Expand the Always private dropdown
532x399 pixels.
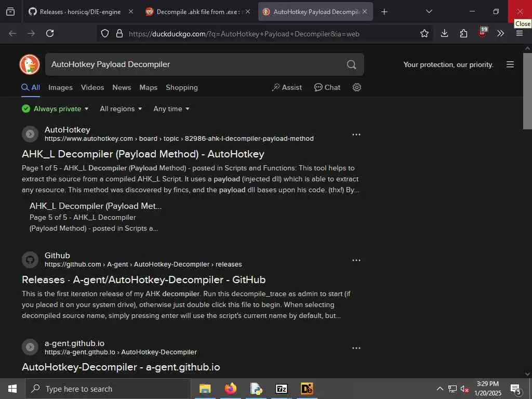55,109
